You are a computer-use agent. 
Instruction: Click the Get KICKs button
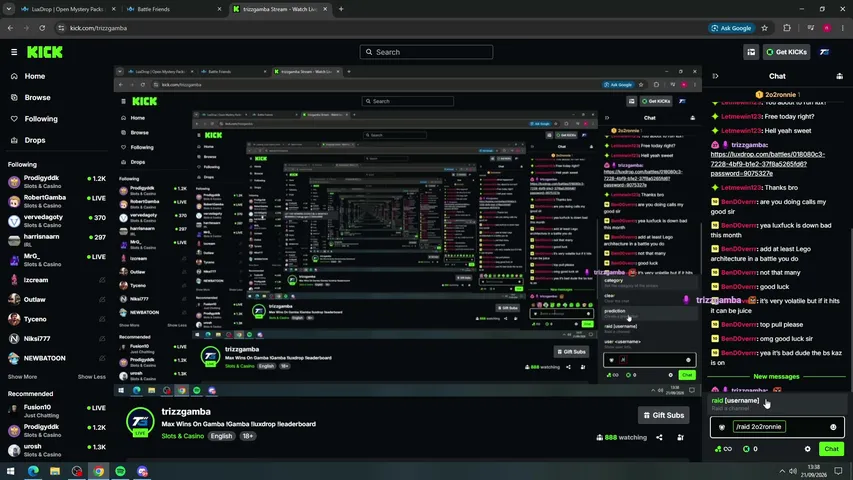coord(787,52)
